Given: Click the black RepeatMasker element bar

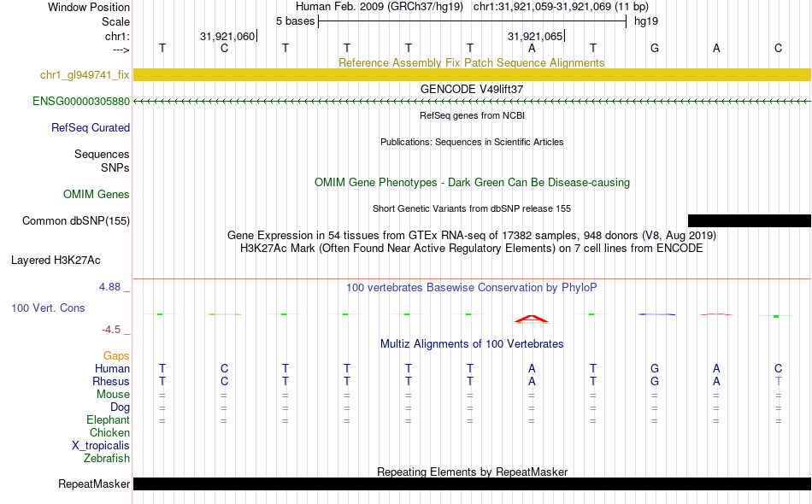Looking at the screenshot, I should point(472,483).
